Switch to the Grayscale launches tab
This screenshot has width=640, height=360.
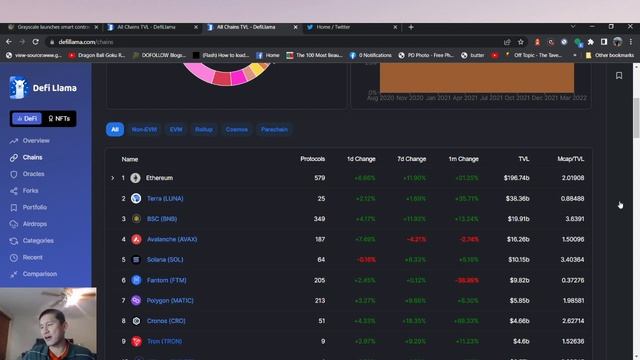52,27
